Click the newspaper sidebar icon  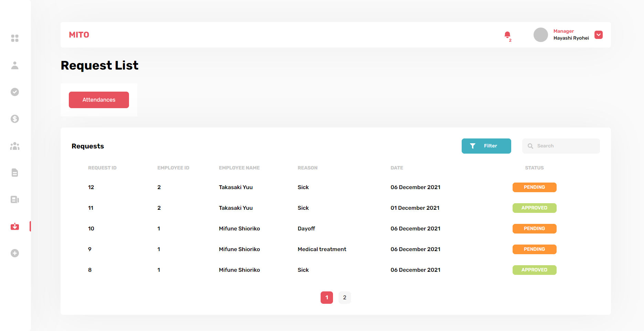15,199
